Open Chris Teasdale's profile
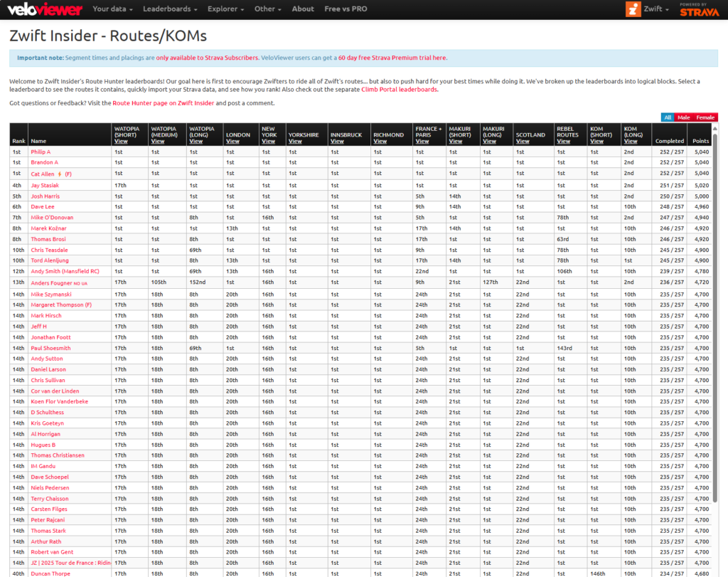Image resolution: width=728 pixels, height=577 pixels. [x=49, y=250]
